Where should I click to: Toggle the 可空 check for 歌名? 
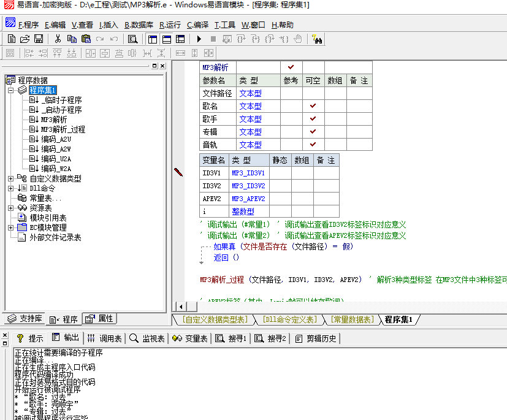click(313, 106)
